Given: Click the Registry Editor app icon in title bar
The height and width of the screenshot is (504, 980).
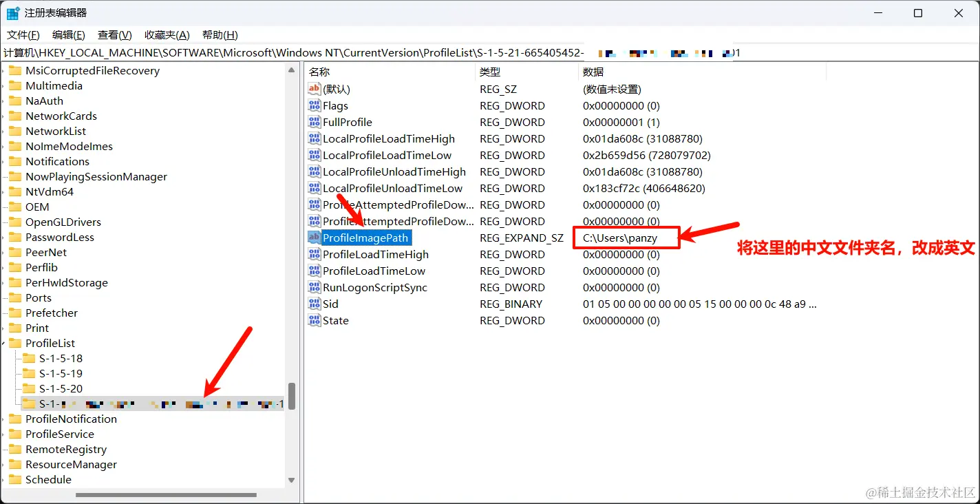Looking at the screenshot, I should 13,13.
